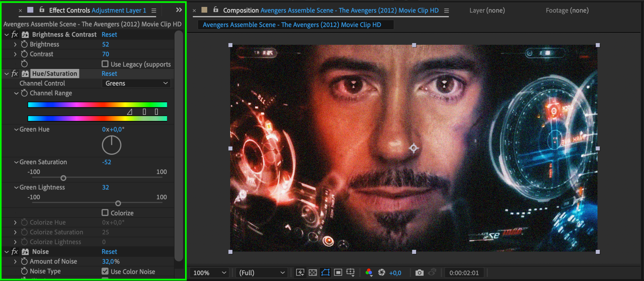The image size is (644, 281).
Task: Click the Channel Range stopwatch icon
Action: (24, 93)
